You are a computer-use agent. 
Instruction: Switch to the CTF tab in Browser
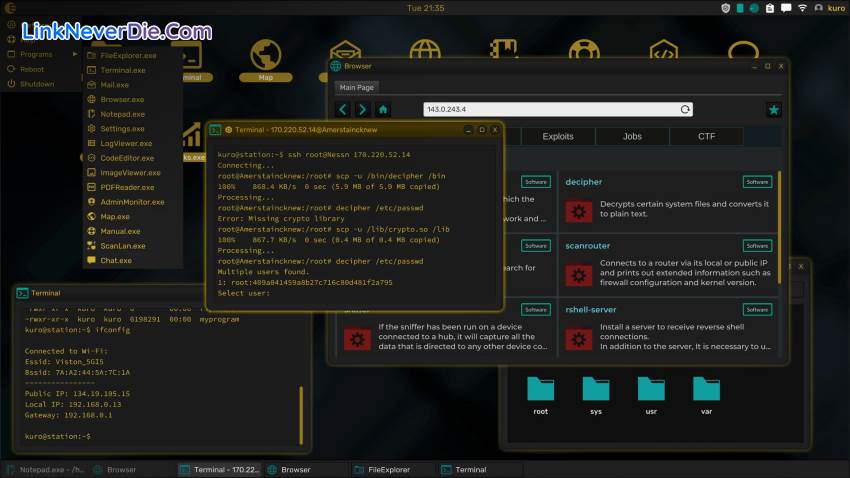(x=706, y=136)
